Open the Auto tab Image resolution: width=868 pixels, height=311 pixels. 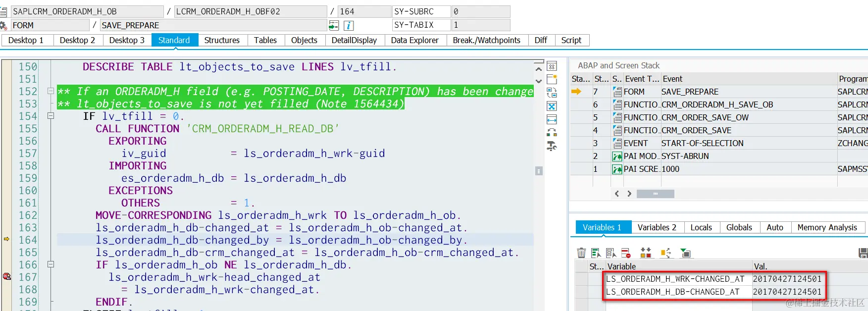coord(775,227)
